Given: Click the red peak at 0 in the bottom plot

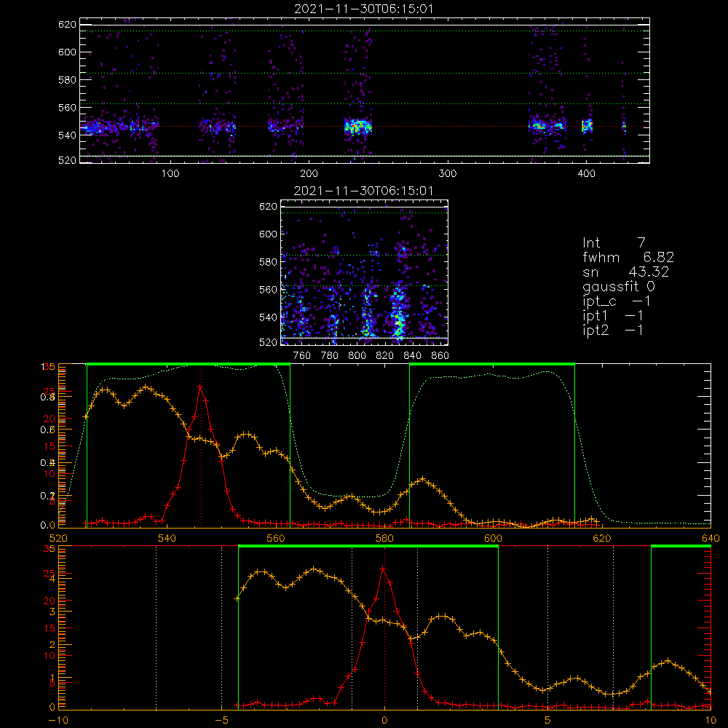Looking at the screenshot, I should [383, 569].
